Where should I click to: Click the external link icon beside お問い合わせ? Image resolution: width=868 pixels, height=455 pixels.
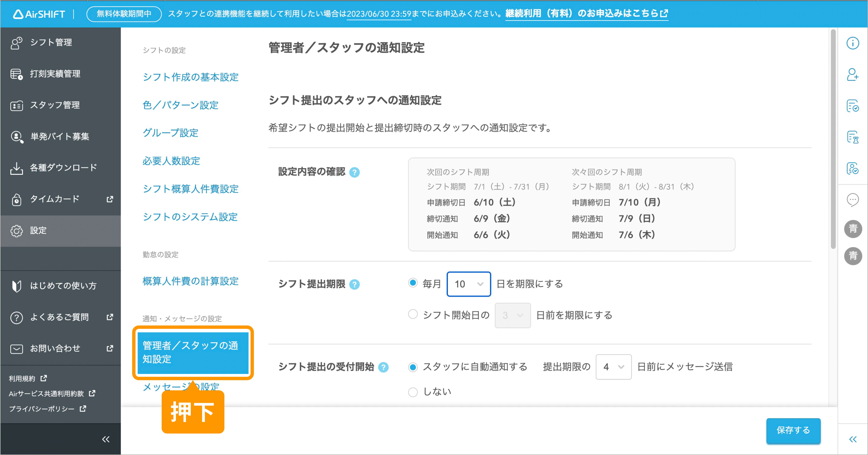click(110, 348)
